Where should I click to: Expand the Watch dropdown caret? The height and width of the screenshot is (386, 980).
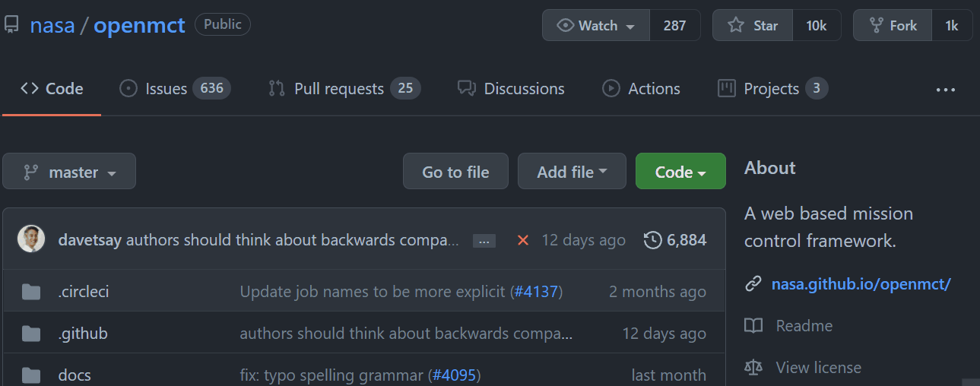630,27
